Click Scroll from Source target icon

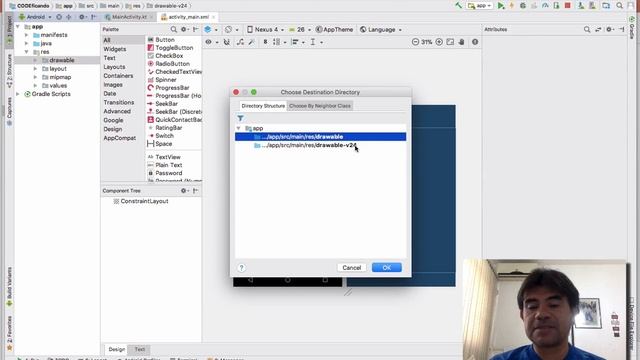[59, 17]
